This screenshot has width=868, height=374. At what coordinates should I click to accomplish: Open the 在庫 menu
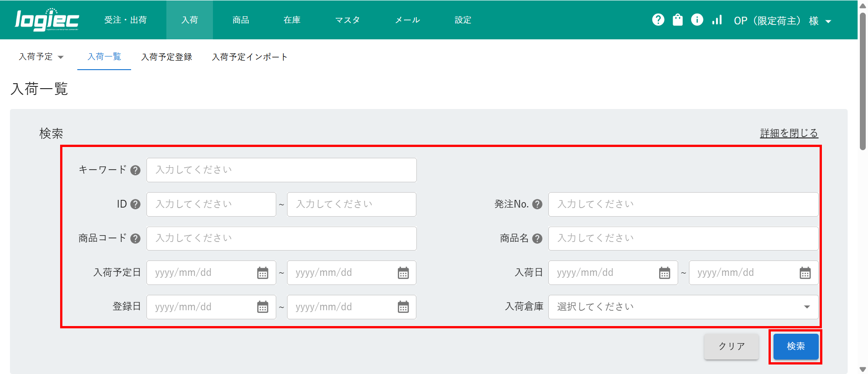point(292,20)
